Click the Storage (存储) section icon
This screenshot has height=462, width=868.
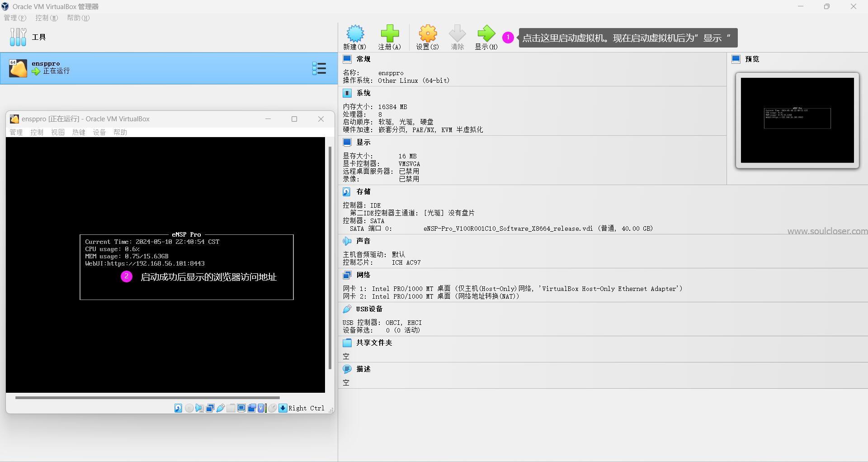347,191
